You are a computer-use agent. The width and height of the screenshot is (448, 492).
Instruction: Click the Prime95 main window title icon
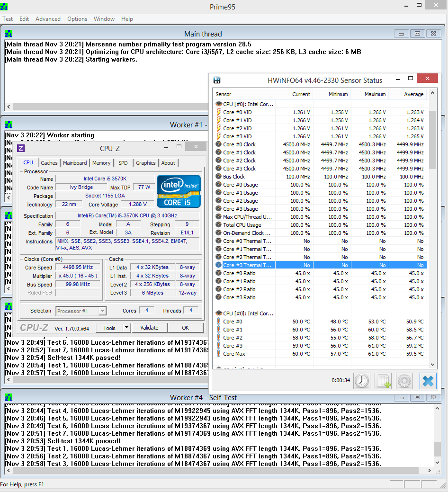(4, 7)
